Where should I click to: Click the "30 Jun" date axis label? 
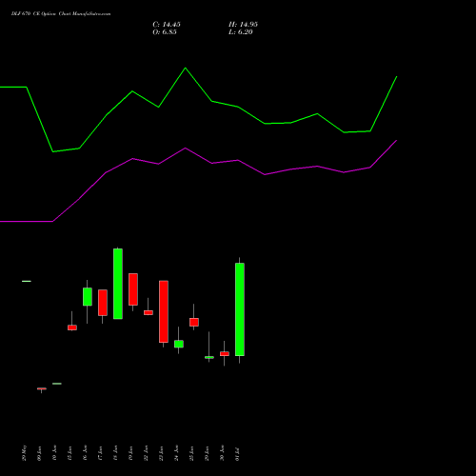223,453
